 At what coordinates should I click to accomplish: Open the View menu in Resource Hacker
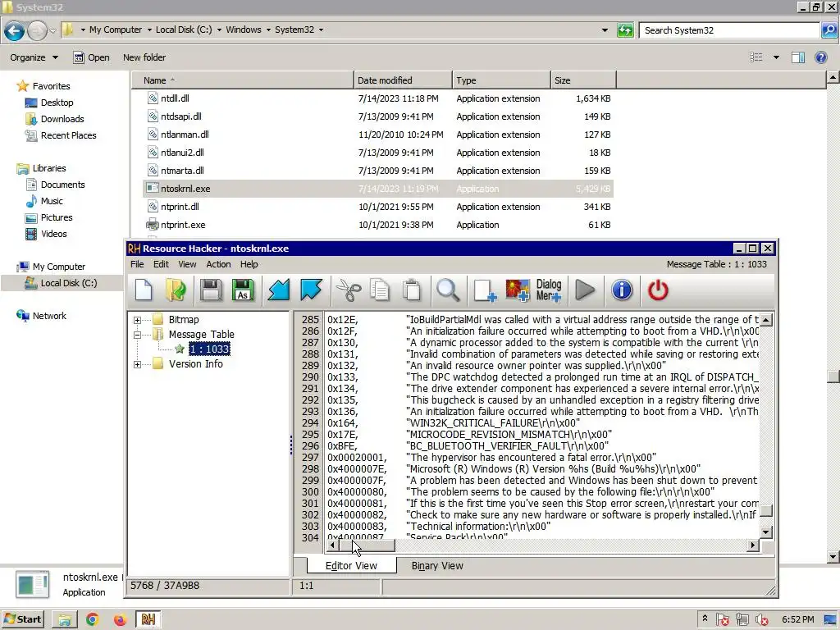pos(187,264)
